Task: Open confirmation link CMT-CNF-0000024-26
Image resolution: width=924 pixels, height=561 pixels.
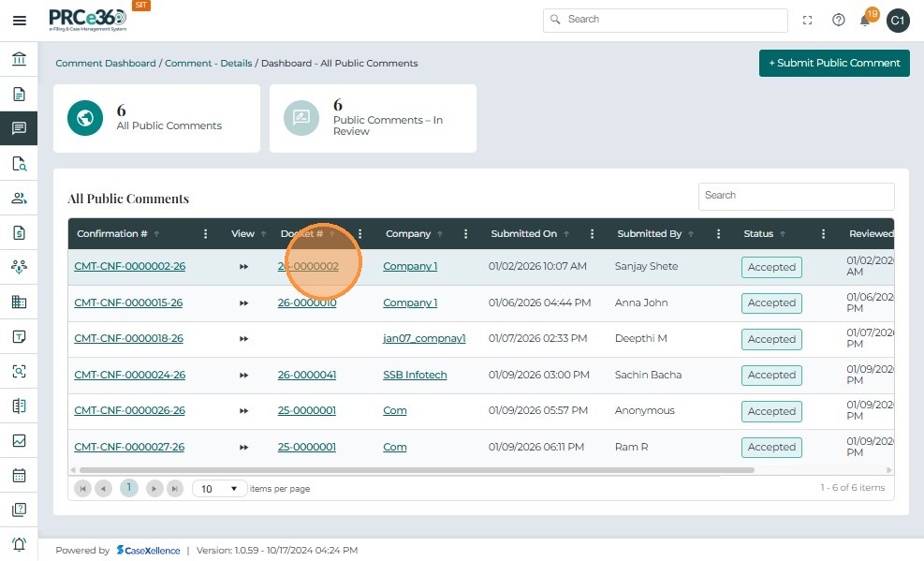Action: click(130, 376)
